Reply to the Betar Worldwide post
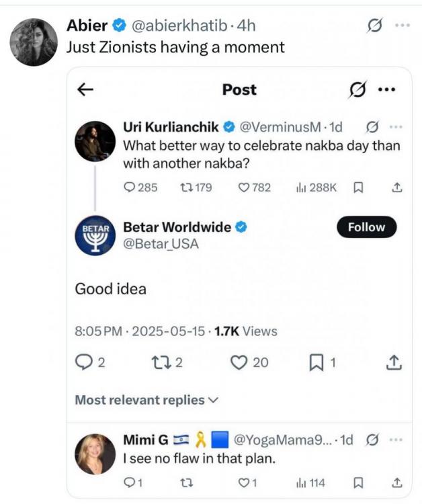 (x=83, y=363)
